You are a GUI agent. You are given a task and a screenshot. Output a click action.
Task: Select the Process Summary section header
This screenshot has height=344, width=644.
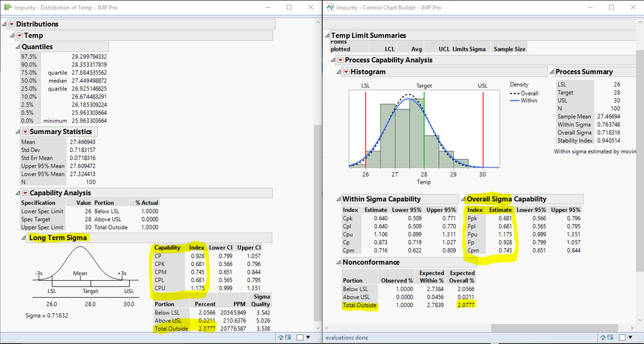[585, 72]
